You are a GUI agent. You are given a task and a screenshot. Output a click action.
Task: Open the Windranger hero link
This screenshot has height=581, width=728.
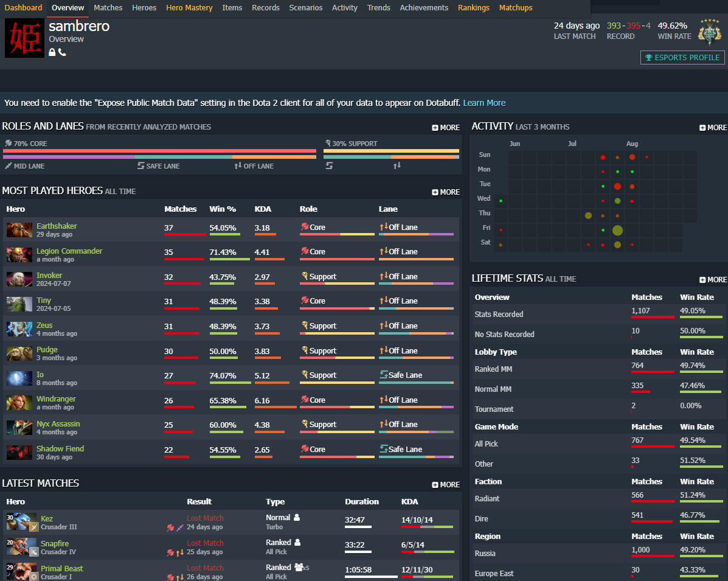coord(56,399)
